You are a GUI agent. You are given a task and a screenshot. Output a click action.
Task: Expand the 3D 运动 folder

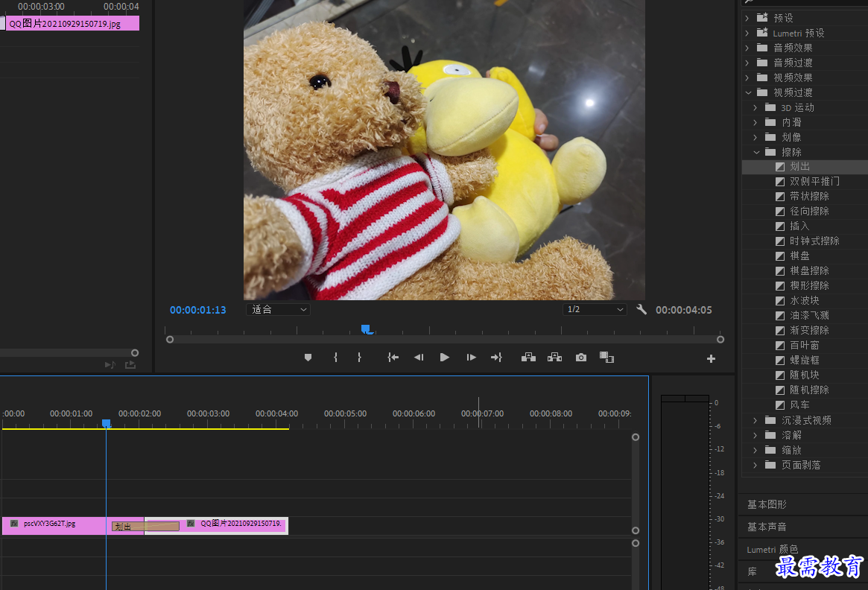pos(755,107)
